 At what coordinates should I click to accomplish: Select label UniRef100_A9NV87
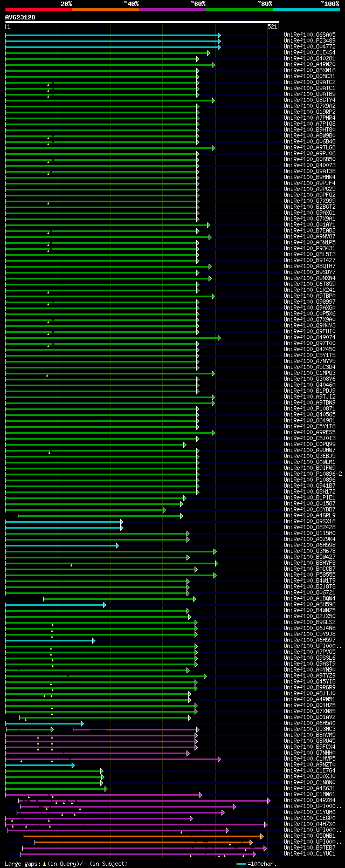(309, 237)
